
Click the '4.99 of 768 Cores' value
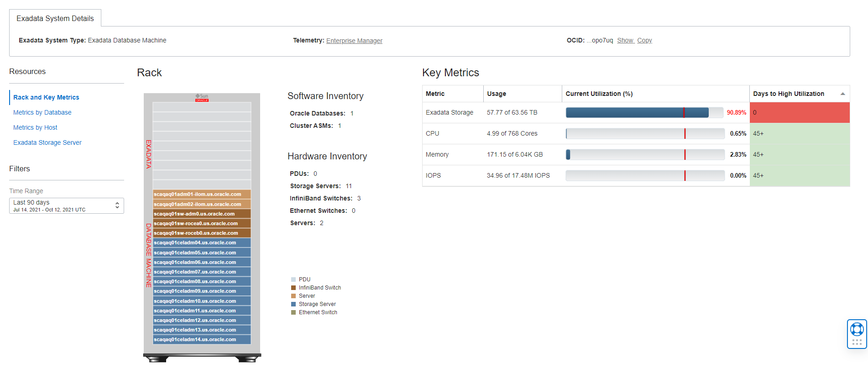(512, 133)
